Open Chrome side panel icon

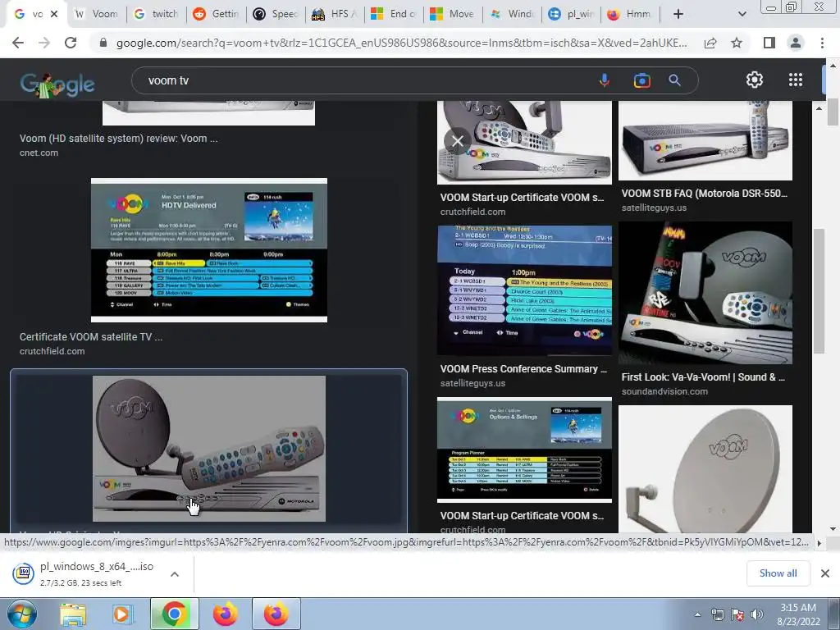tap(769, 43)
